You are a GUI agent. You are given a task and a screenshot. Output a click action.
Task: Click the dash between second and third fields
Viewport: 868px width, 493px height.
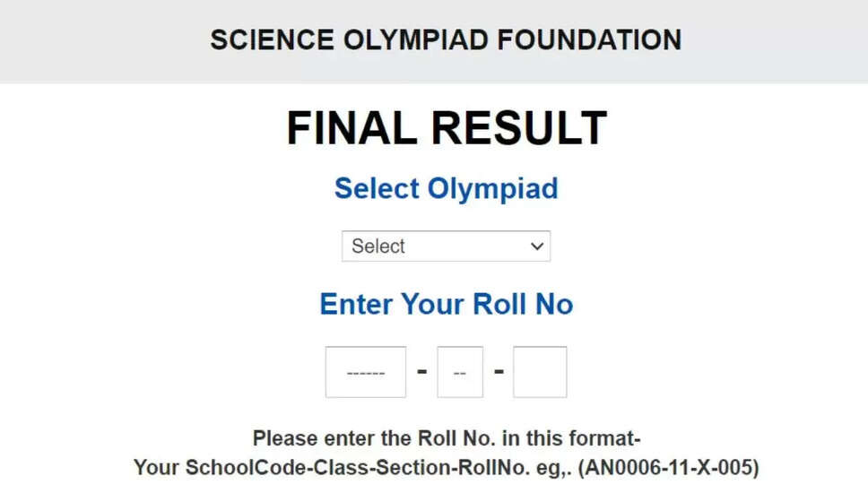tap(499, 371)
